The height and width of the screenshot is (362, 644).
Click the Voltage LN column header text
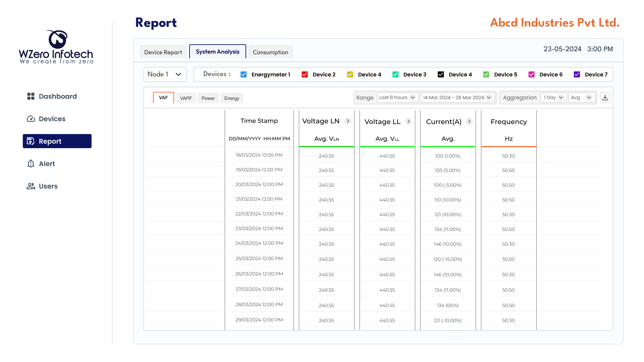[321, 121]
